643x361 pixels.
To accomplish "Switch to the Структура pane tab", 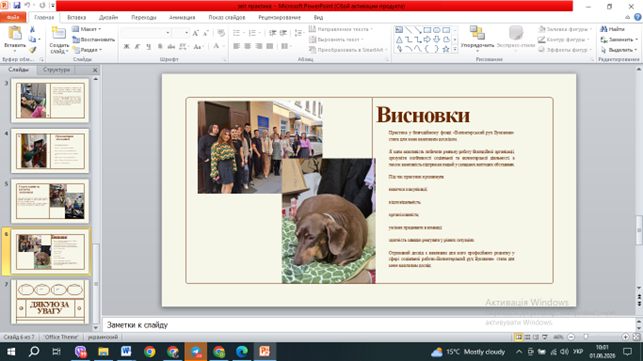I will tap(56, 70).
